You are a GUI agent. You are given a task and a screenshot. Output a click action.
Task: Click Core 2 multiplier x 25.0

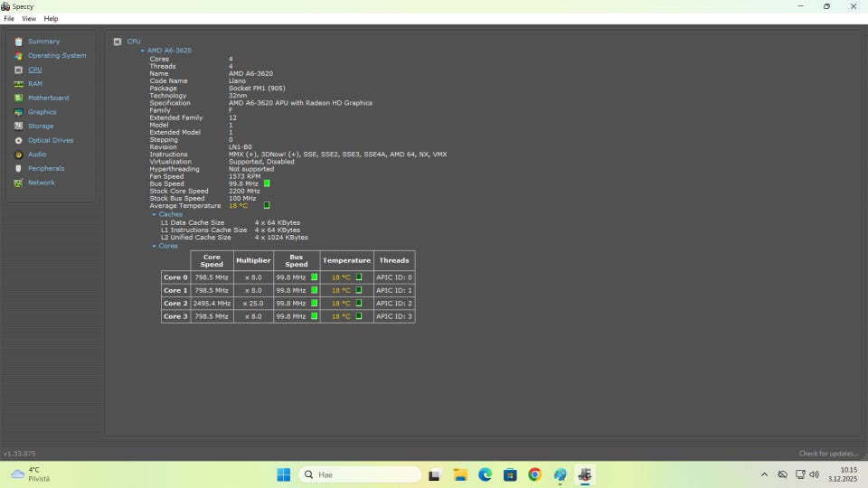pyautogui.click(x=253, y=304)
